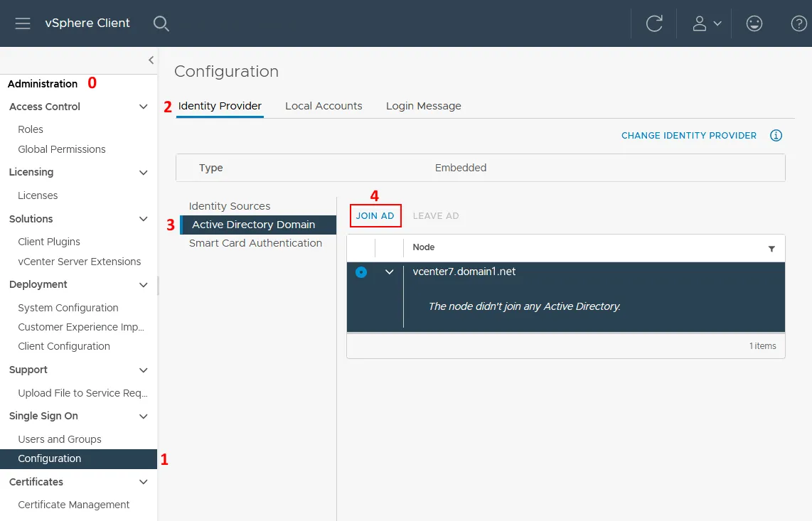
Task: Collapse the vcenter7.domain1.net row details
Action: click(x=389, y=272)
